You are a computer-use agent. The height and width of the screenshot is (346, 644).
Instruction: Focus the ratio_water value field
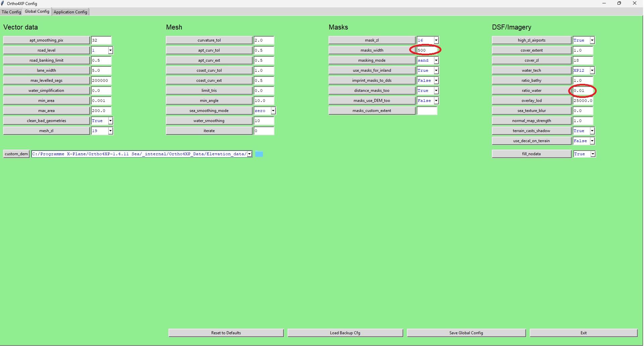tap(582, 91)
